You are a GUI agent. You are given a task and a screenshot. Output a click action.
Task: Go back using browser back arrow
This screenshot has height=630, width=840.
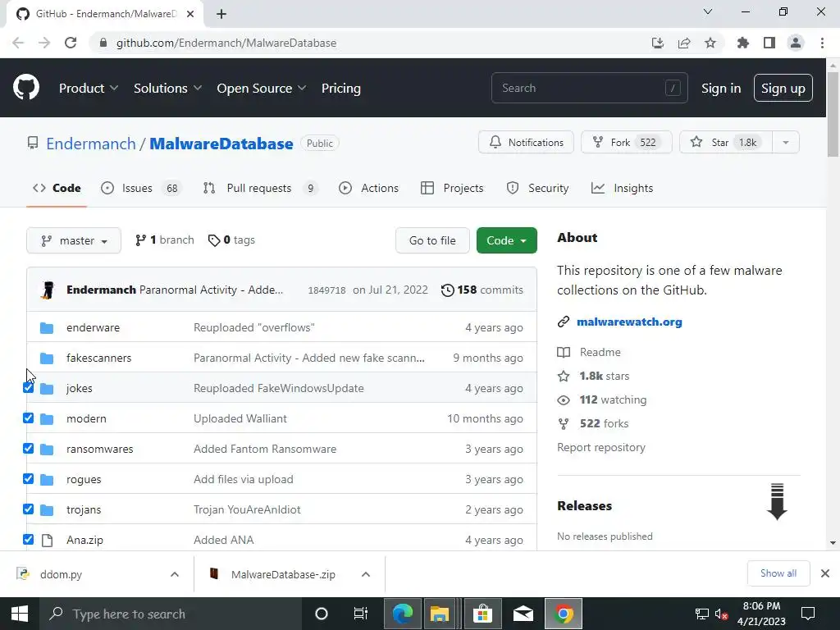[18, 43]
